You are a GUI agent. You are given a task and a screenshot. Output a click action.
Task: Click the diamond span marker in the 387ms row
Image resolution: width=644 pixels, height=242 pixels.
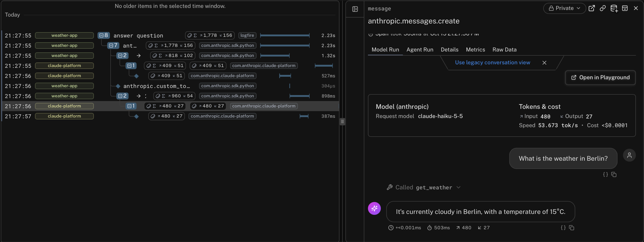pos(136,116)
